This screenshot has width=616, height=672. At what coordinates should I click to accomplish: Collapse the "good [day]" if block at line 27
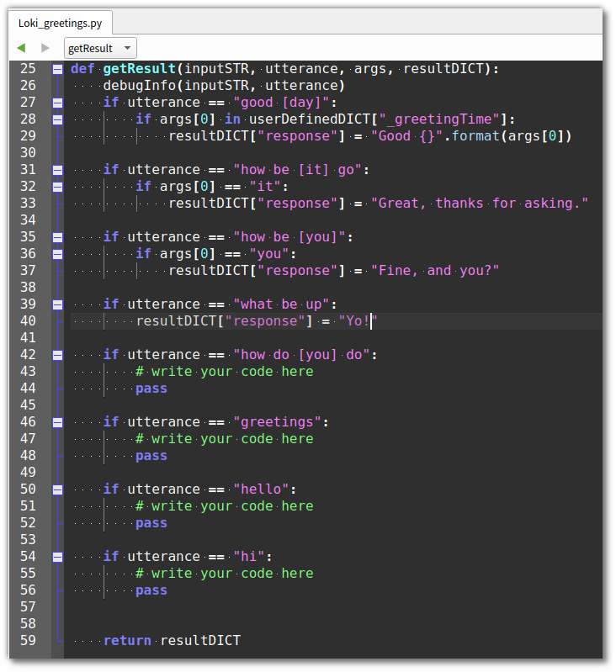[57, 103]
